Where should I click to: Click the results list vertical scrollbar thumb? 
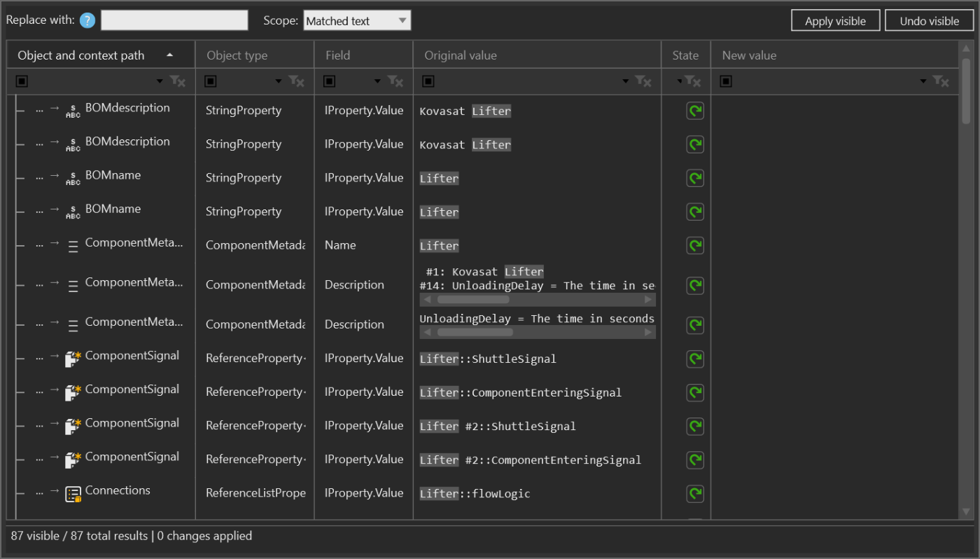(966, 91)
